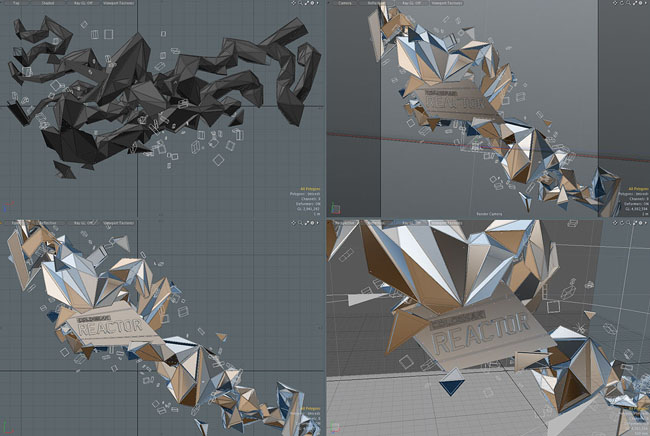Click the axis gizmo in the Top viewport corner
The height and width of the screenshot is (436, 650).
tap(8, 207)
